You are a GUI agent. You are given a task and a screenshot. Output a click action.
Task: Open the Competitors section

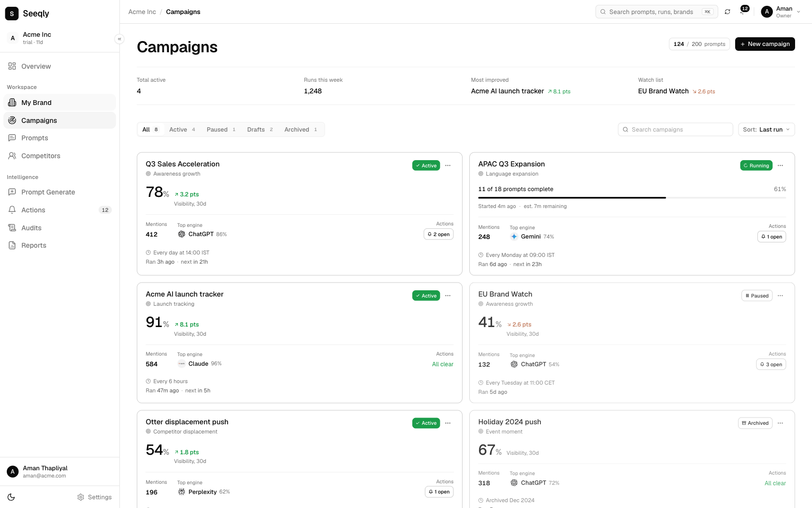[x=59, y=156]
